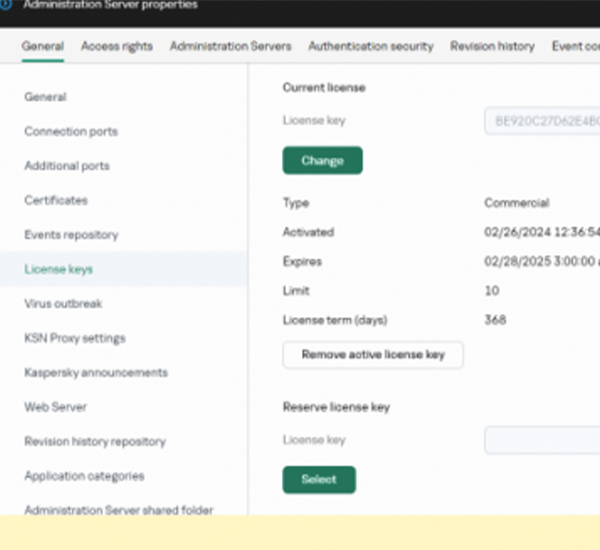This screenshot has width=600, height=550.
Task: Open the Administration Servers tab
Action: 231,46
